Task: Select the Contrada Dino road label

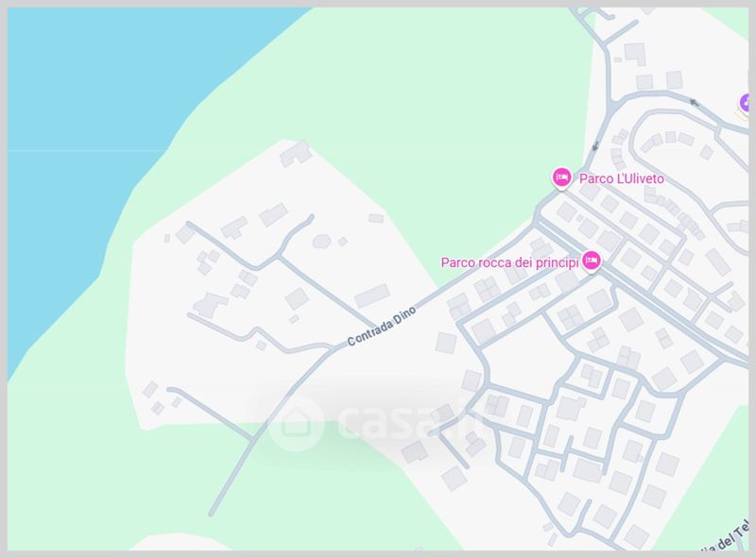Action: [382, 327]
